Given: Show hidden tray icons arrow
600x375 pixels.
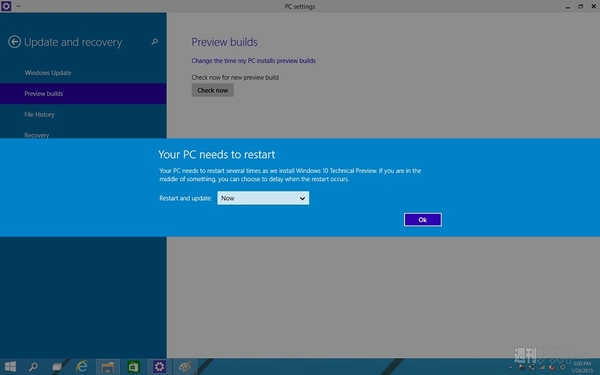Looking at the screenshot, I should click(x=511, y=367).
